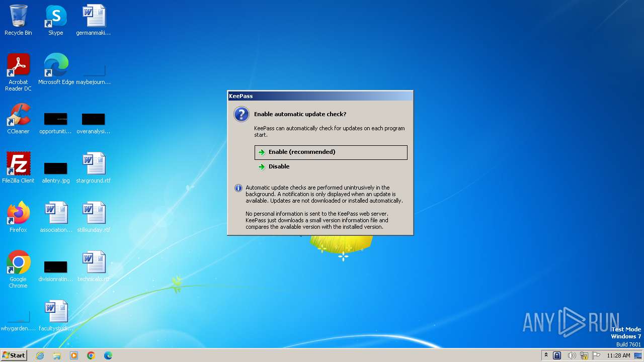Open Windows Explorer from the taskbar
Image resolution: width=644 pixels, height=362 pixels.
coord(57,355)
